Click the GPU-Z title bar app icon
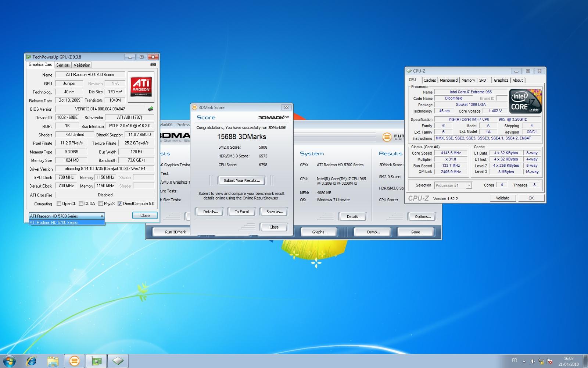This screenshot has width=588, height=368. click(28, 57)
